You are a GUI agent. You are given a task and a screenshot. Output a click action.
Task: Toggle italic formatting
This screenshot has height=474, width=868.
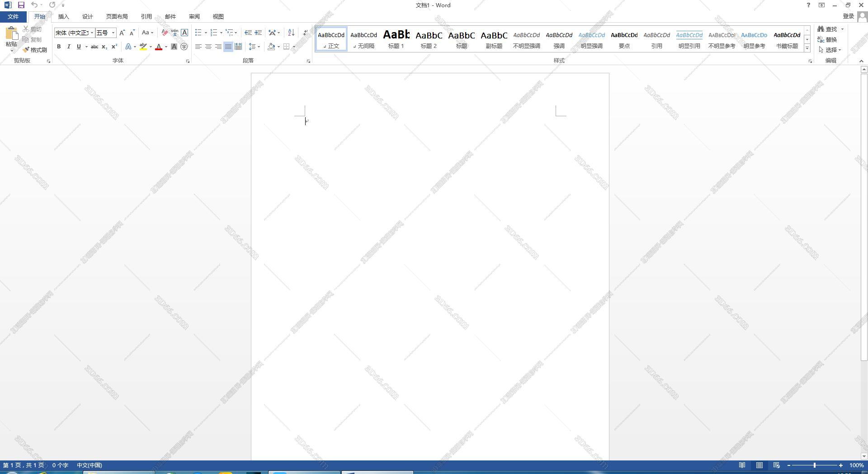(x=69, y=47)
